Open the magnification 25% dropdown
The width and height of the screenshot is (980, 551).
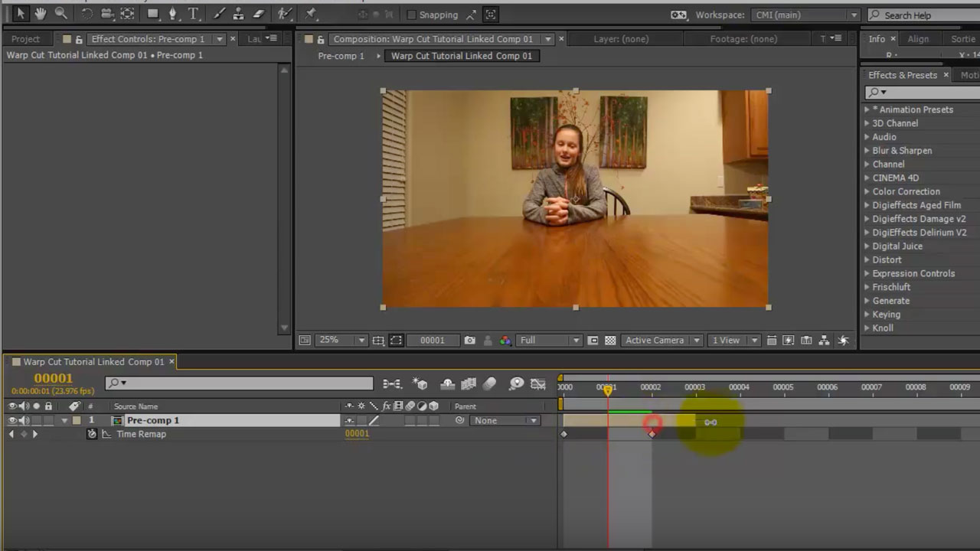[x=342, y=341]
